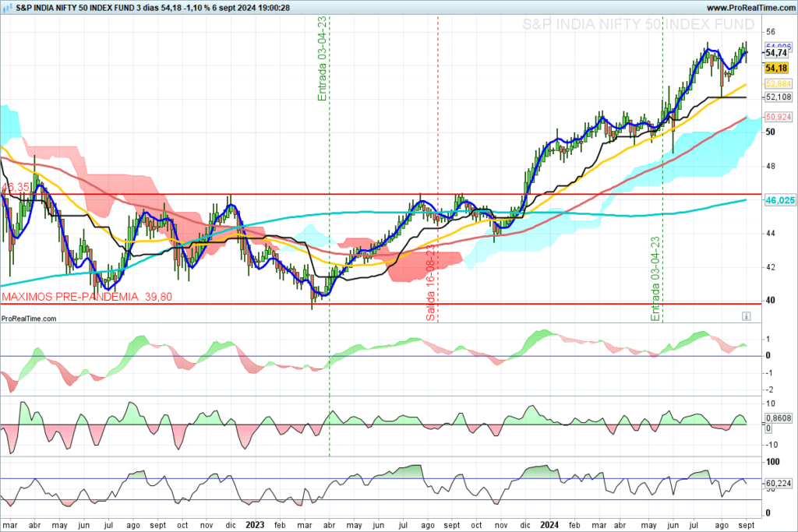Click the 44 price scale value

[771, 234]
